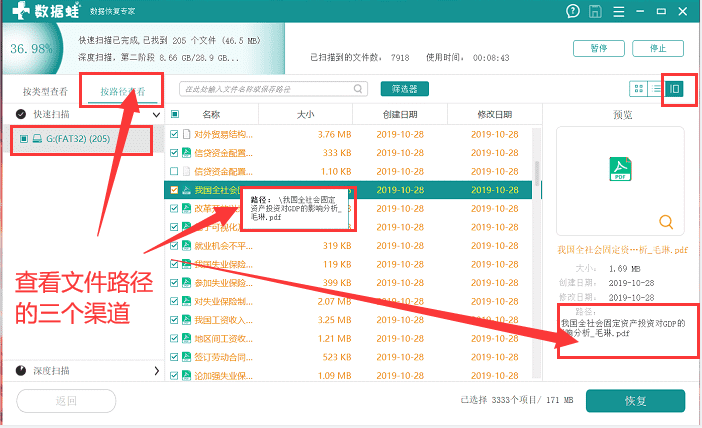Sort by 大小 column header
The image size is (702, 428).
point(305,115)
